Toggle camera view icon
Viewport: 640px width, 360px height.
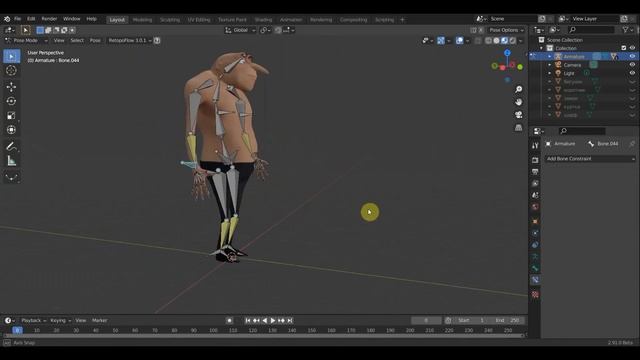coord(518,115)
